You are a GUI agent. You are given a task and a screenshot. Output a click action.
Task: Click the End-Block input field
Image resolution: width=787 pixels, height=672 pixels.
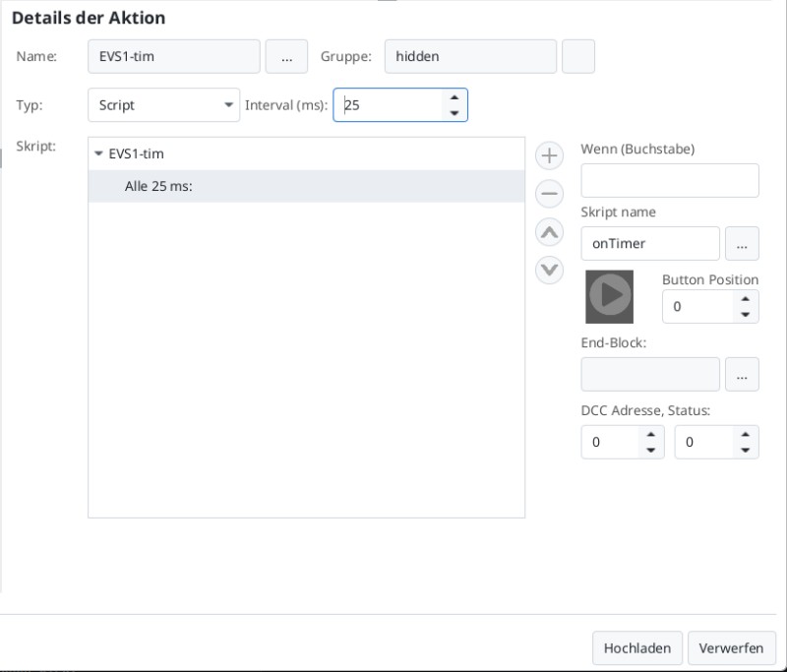click(x=650, y=375)
